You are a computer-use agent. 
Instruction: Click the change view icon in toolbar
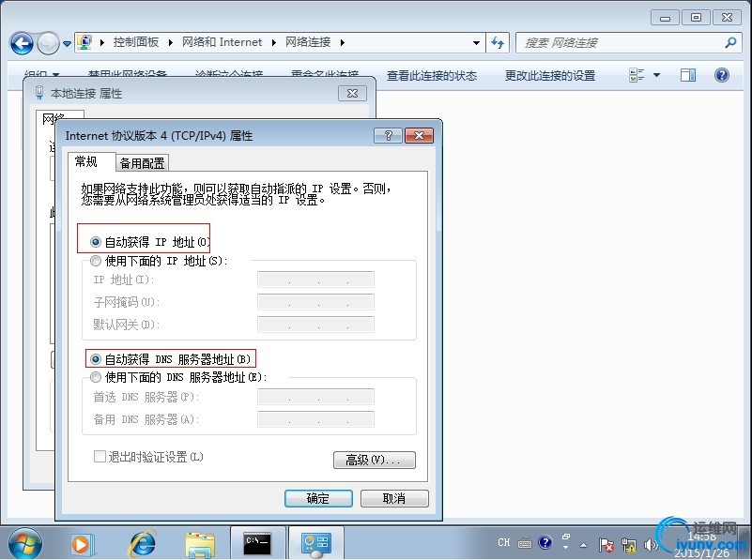point(637,75)
